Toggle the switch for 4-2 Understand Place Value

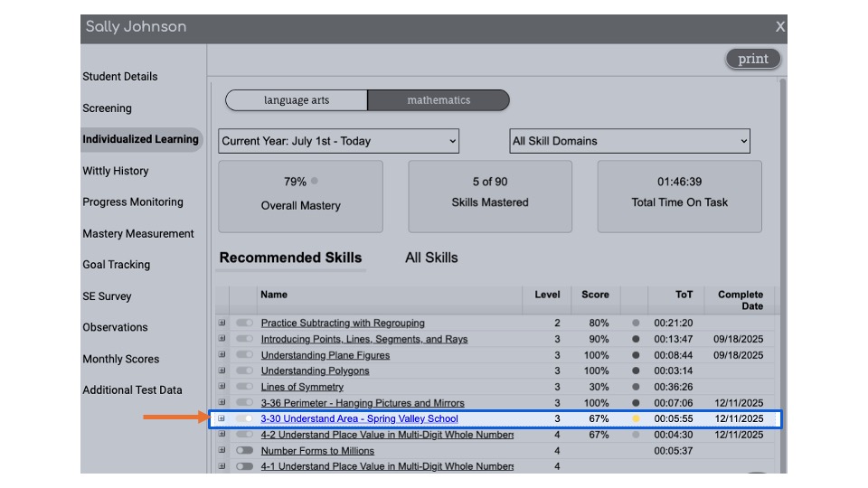click(x=244, y=435)
